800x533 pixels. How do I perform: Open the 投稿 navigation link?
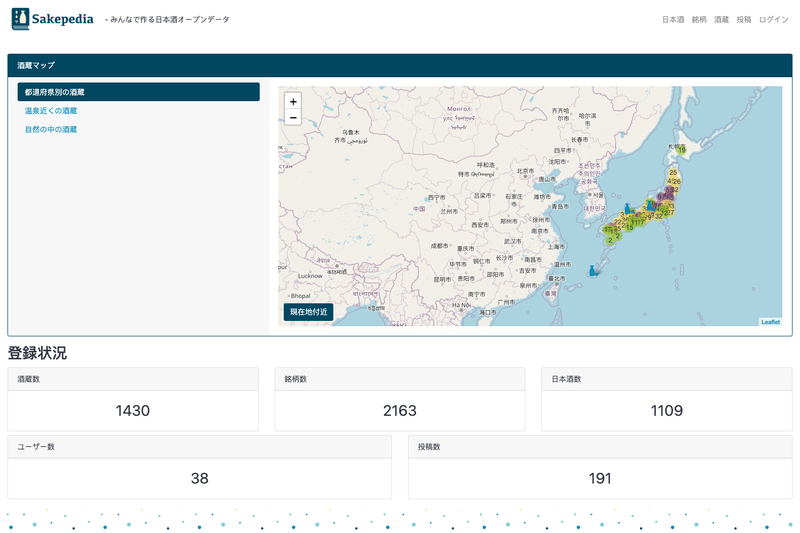[x=743, y=19]
